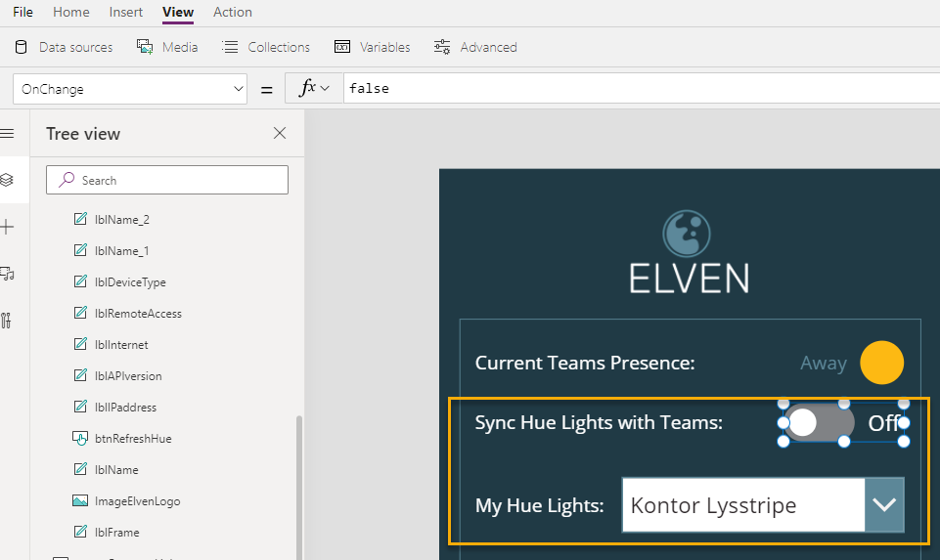Open the File menu

(x=22, y=12)
